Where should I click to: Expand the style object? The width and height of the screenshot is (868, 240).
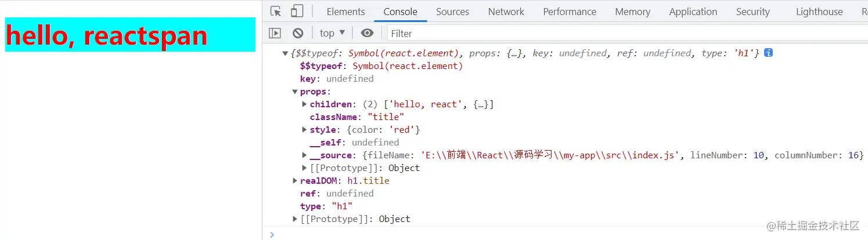pyautogui.click(x=305, y=130)
